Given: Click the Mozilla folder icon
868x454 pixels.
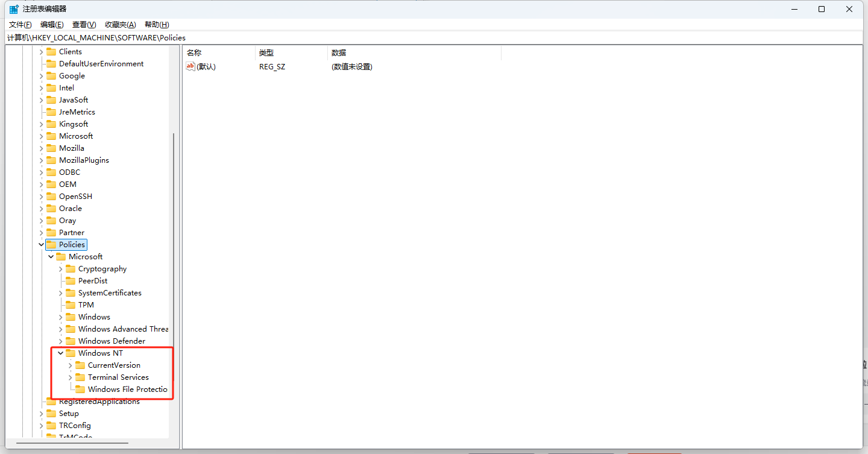Looking at the screenshot, I should (x=51, y=148).
